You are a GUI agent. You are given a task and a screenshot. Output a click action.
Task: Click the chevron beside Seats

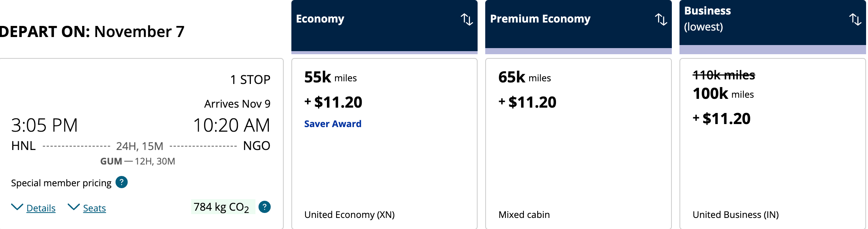pos(73,207)
